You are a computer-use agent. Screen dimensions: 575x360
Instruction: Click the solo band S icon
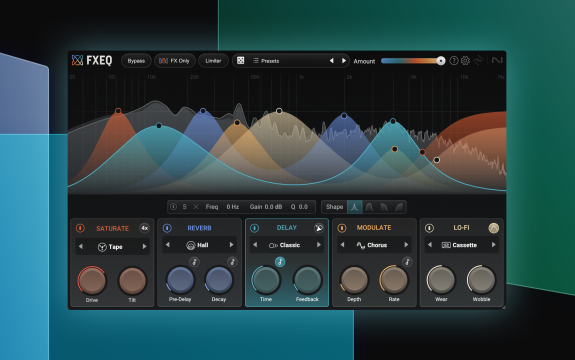pos(184,207)
